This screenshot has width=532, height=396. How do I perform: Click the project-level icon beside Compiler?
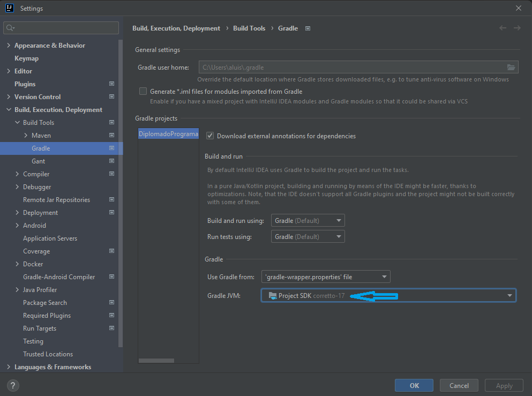[x=111, y=174]
